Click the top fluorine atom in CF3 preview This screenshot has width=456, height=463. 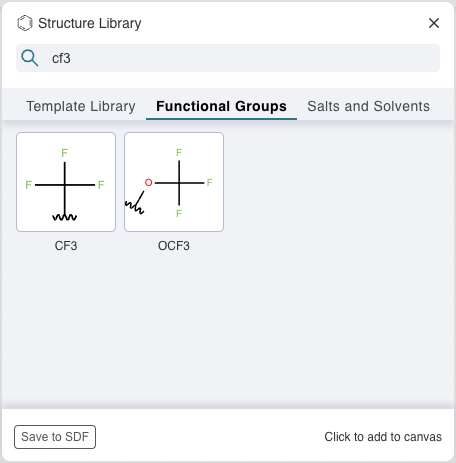64,153
